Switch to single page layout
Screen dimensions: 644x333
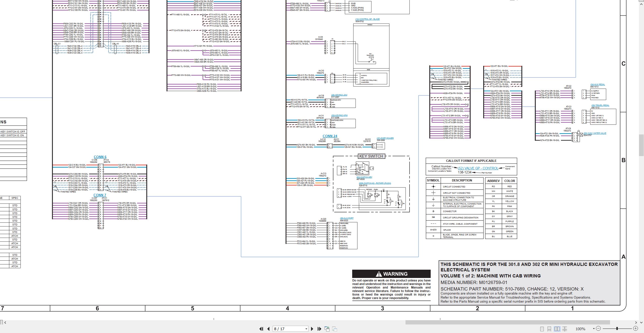(542, 329)
